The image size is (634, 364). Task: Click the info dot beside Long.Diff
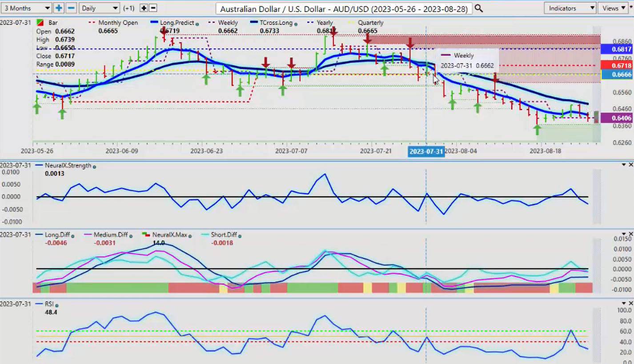(x=73, y=236)
